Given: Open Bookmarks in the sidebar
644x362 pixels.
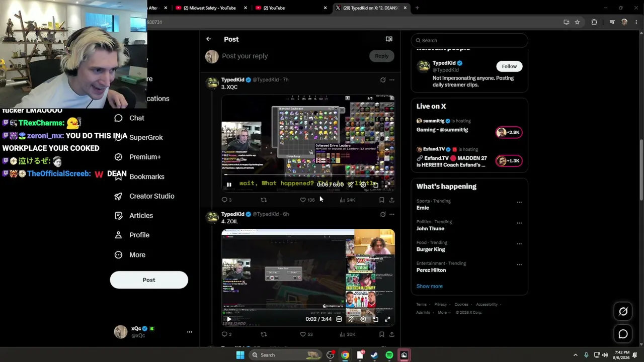Looking at the screenshot, I should click(x=139, y=176).
